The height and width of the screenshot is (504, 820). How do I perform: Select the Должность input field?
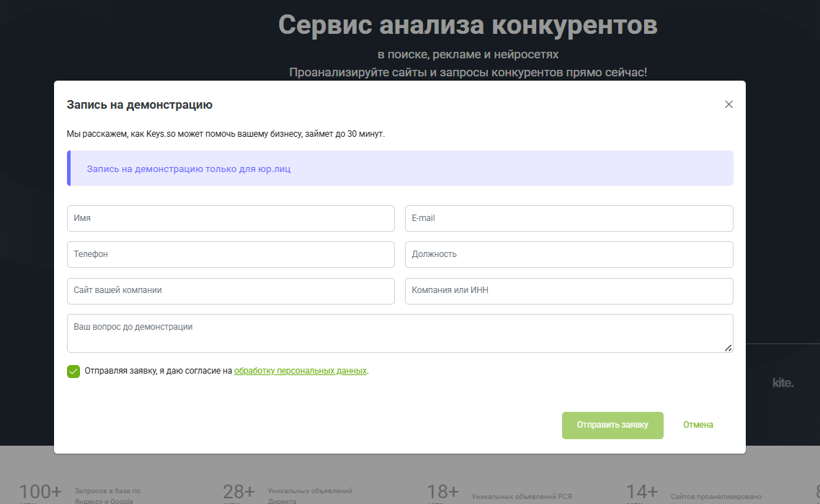point(569,255)
